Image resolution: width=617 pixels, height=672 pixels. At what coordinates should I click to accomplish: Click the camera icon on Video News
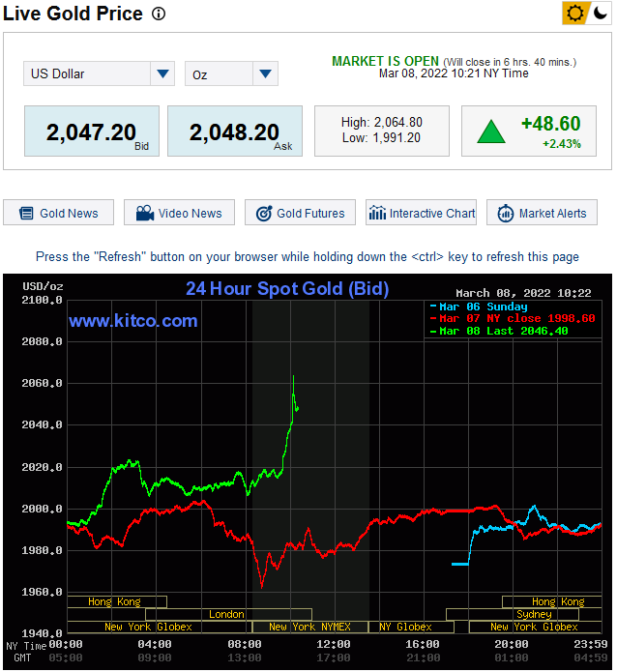point(145,213)
